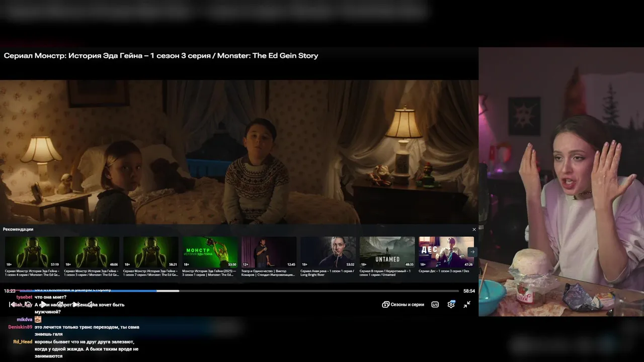Open green МОНСТР История Эда Гейна thumbnail

(x=210, y=252)
